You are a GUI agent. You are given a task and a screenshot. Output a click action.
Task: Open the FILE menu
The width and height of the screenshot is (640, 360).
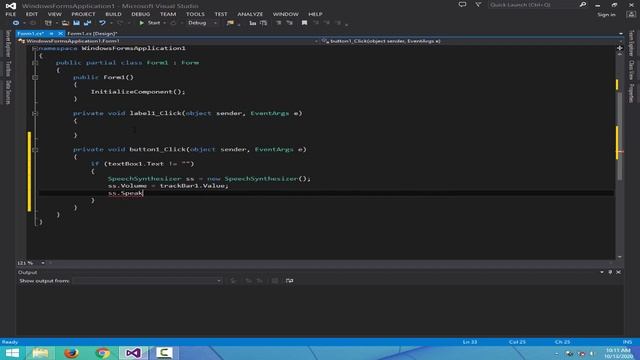point(11,14)
